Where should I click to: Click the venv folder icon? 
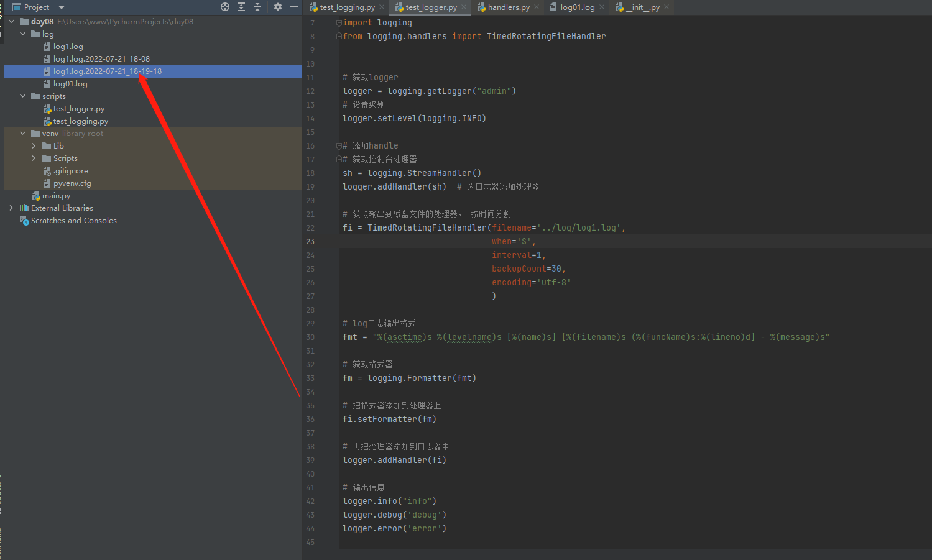[35, 134]
